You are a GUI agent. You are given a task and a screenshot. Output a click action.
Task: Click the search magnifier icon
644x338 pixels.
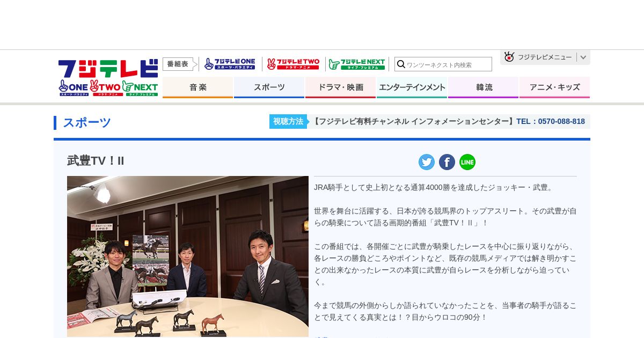401,64
